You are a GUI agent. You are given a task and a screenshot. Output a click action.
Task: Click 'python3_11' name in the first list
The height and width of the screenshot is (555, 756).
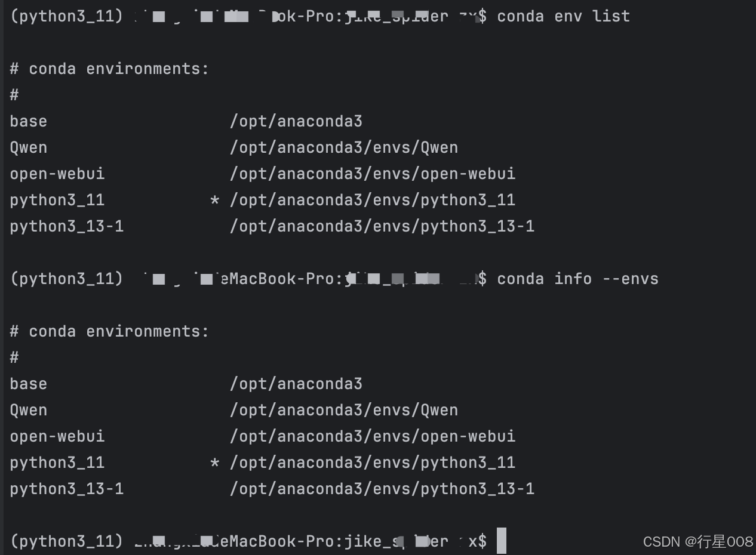pos(57,201)
